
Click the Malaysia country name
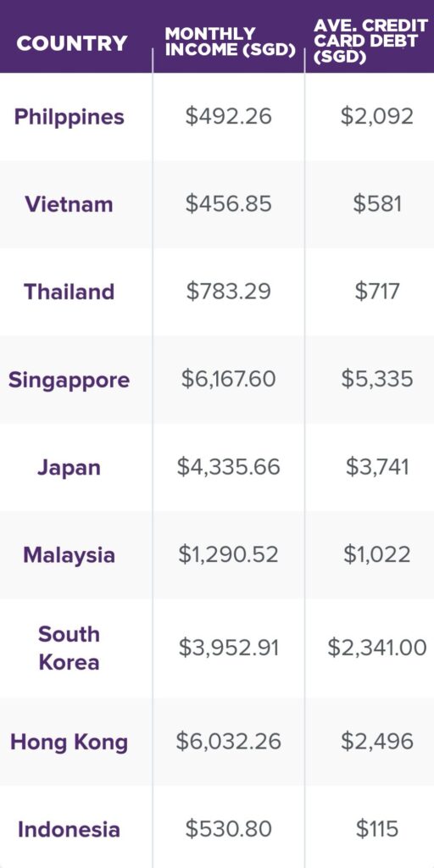(x=70, y=554)
